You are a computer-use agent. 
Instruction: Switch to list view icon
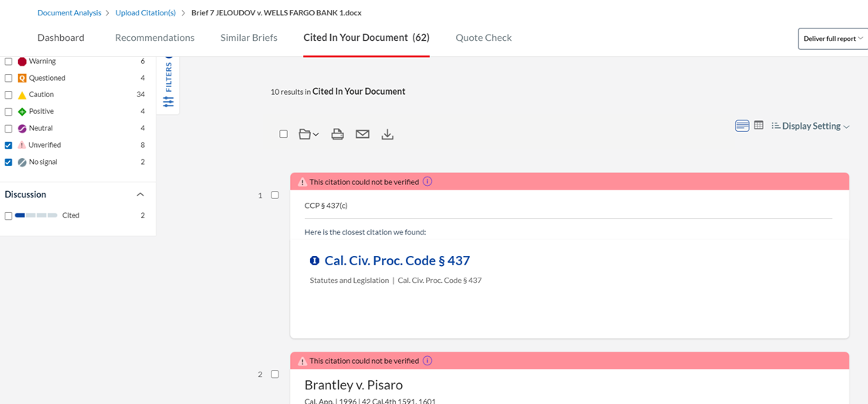pyautogui.click(x=741, y=126)
